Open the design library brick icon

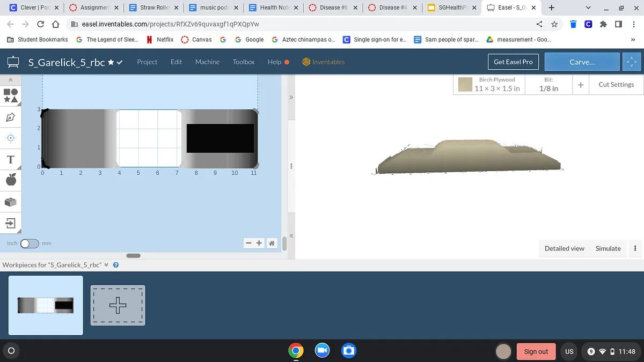pyautogui.click(x=11, y=202)
